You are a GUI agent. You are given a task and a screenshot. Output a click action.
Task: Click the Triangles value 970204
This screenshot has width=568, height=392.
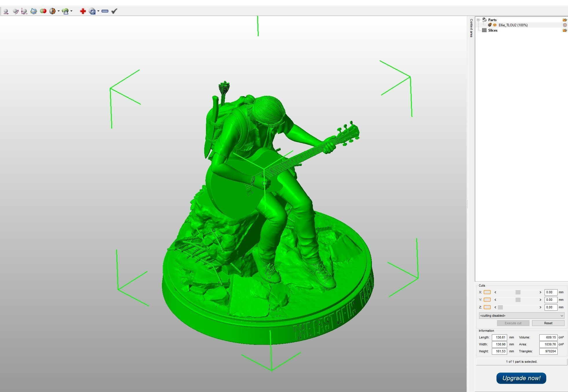click(x=548, y=351)
